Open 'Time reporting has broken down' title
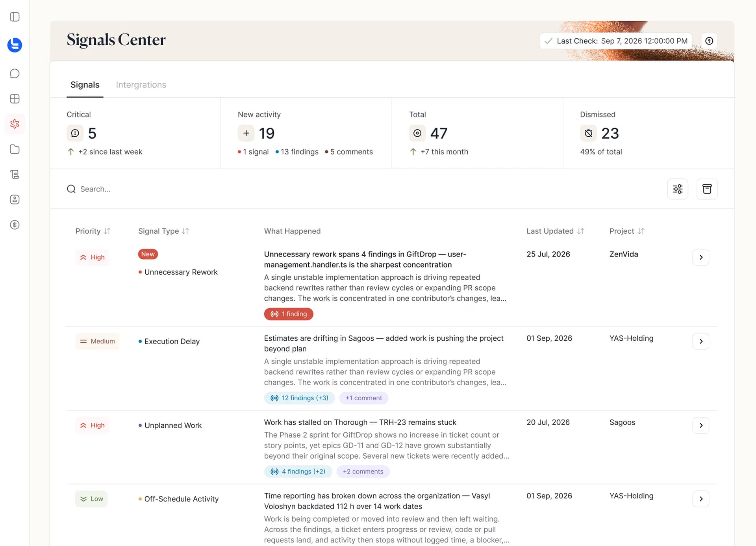Image resolution: width=756 pixels, height=546 pixels. click(377, 501)
